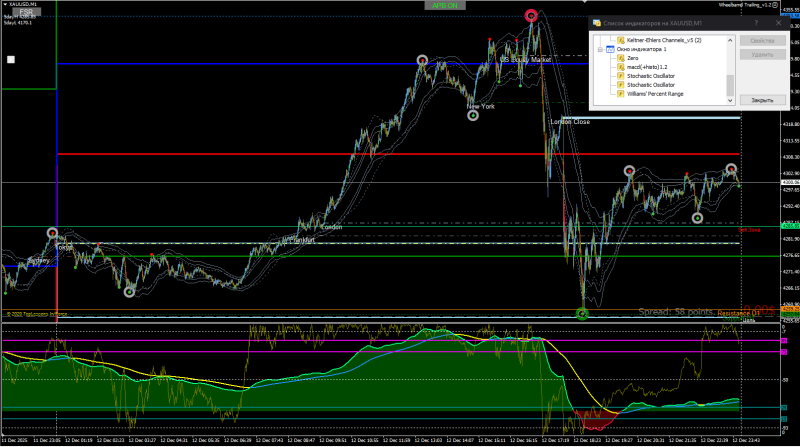
Task: Click the US Equity Market label
Action: click(x=526, y=60)
